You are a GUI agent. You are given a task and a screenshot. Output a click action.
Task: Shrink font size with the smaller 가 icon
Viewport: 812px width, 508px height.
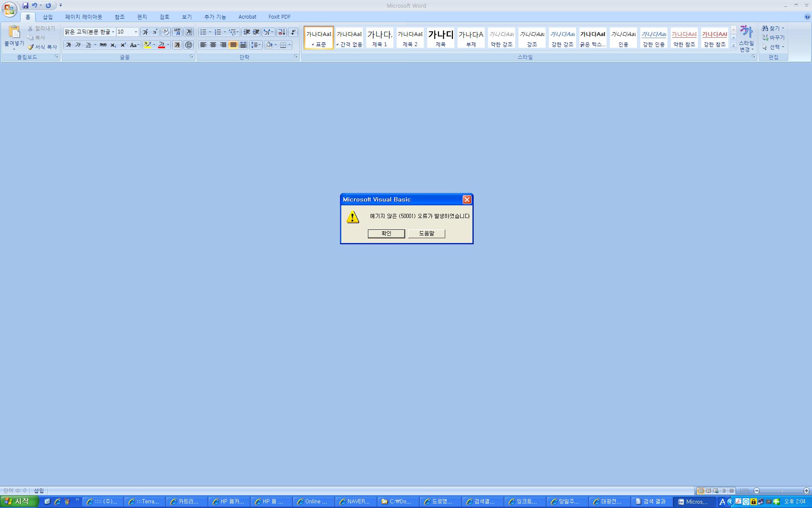(155, 32)
